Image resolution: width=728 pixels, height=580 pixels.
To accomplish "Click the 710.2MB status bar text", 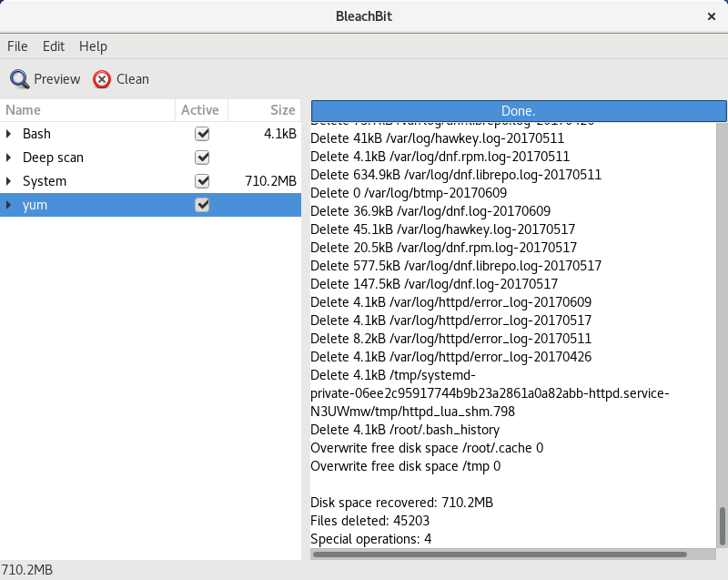I will 27,570.
